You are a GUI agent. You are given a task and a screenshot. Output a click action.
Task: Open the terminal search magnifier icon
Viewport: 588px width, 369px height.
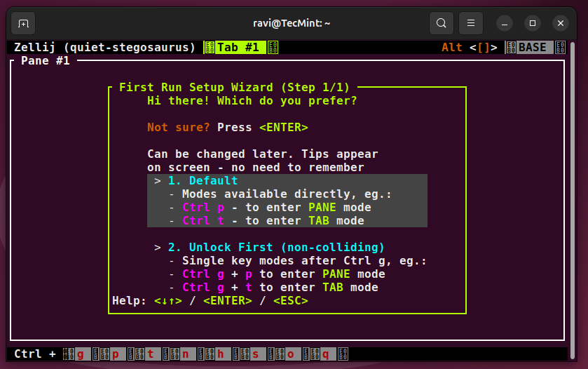[x=441, y=23]
